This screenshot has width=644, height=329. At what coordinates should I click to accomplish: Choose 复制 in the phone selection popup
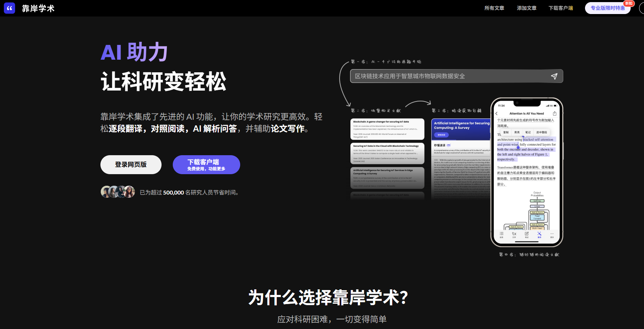click(506, 132)
